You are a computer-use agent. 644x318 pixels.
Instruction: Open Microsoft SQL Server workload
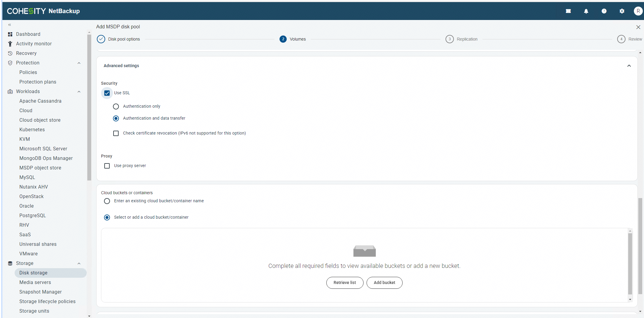coord(43,149)
